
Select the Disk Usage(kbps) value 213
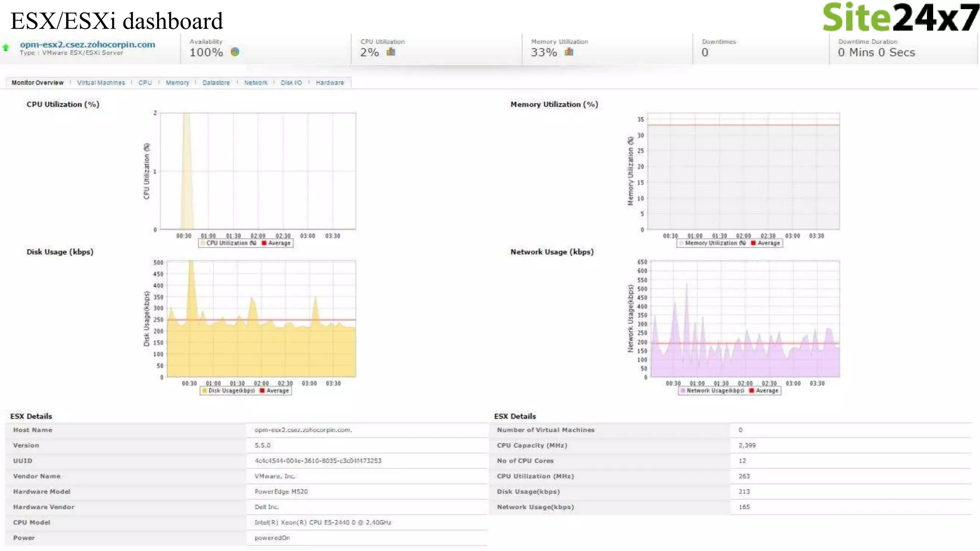point(744,492)
